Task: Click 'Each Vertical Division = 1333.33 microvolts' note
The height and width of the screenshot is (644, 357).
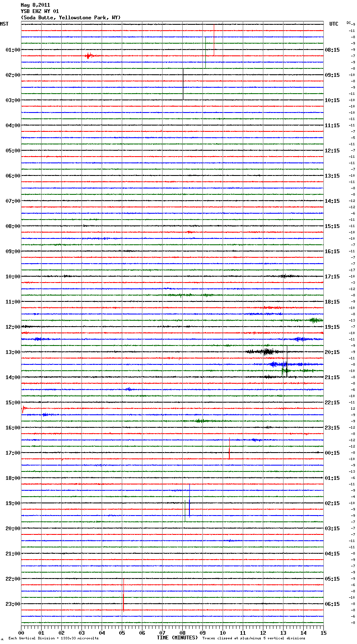Action: point(53,638)
